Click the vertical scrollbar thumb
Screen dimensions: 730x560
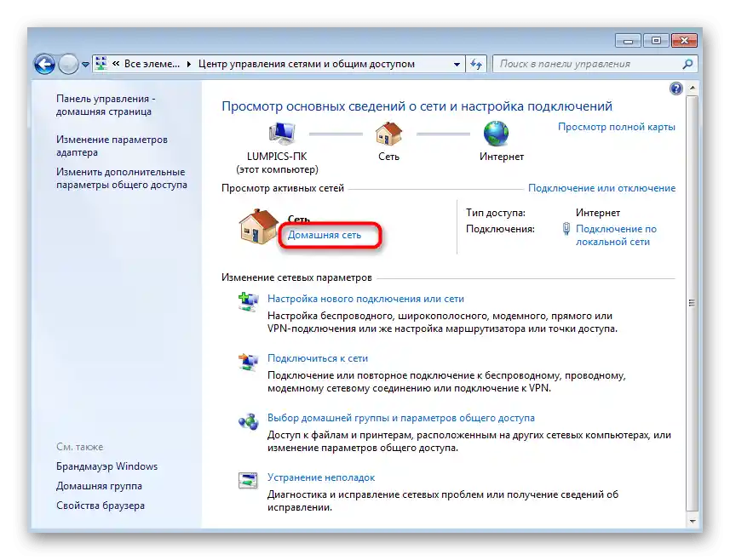pos(692,303)
